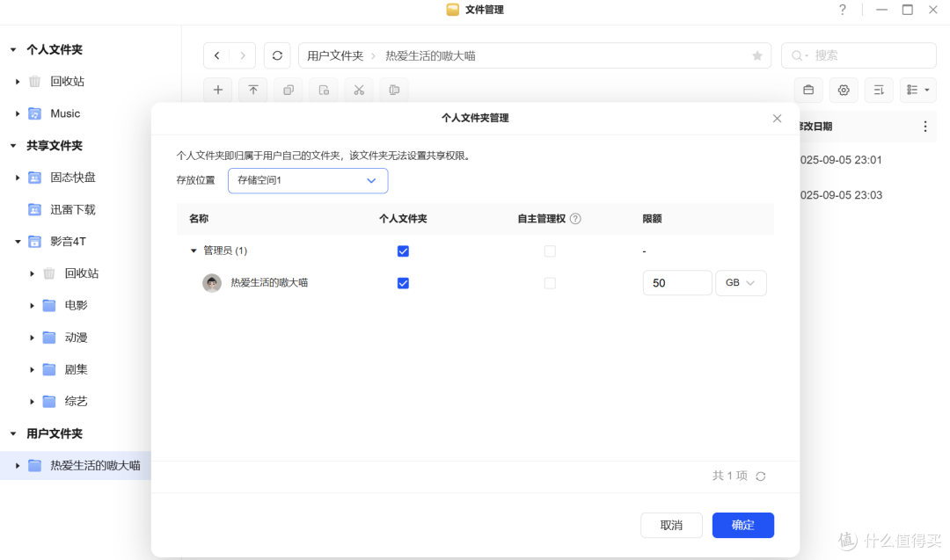Click the 限额 column header

pos(652,219)
